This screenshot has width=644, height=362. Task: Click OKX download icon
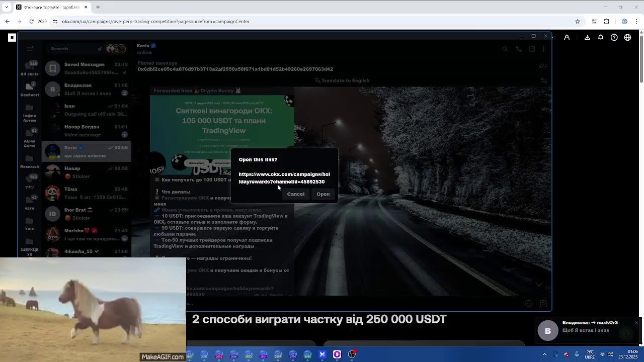(x=587, y=37)
